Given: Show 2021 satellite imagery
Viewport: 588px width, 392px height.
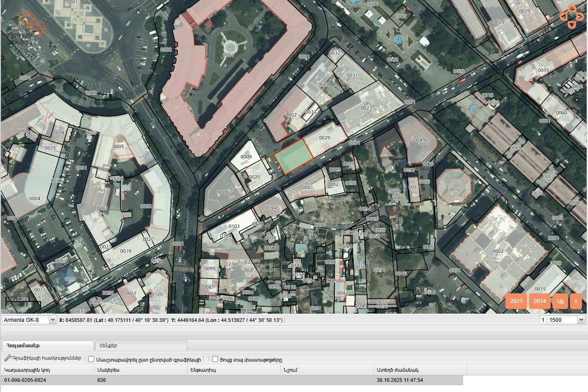Looking at the screenshot, I should coord(516,301).
